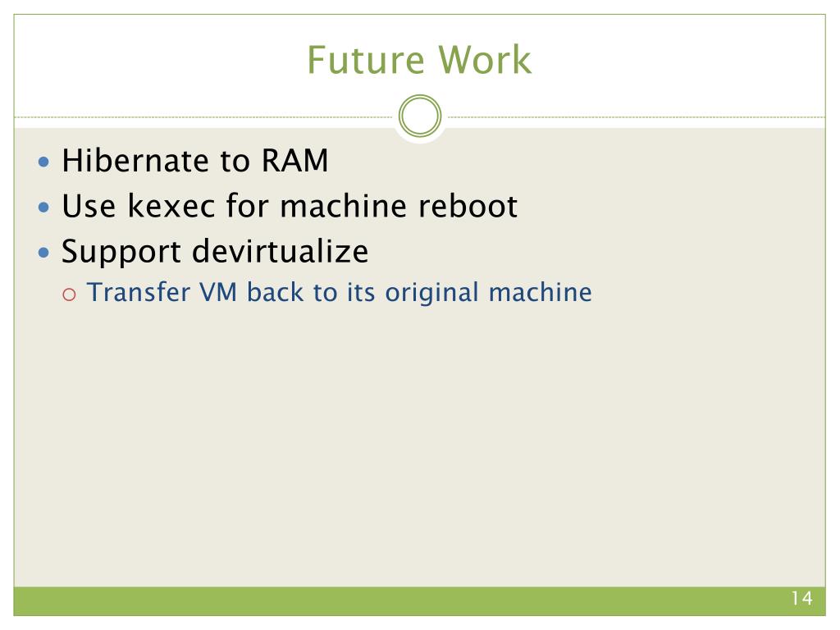
Task: Click the blue bullet beside Support devirtualize
Action: [44, 252]
